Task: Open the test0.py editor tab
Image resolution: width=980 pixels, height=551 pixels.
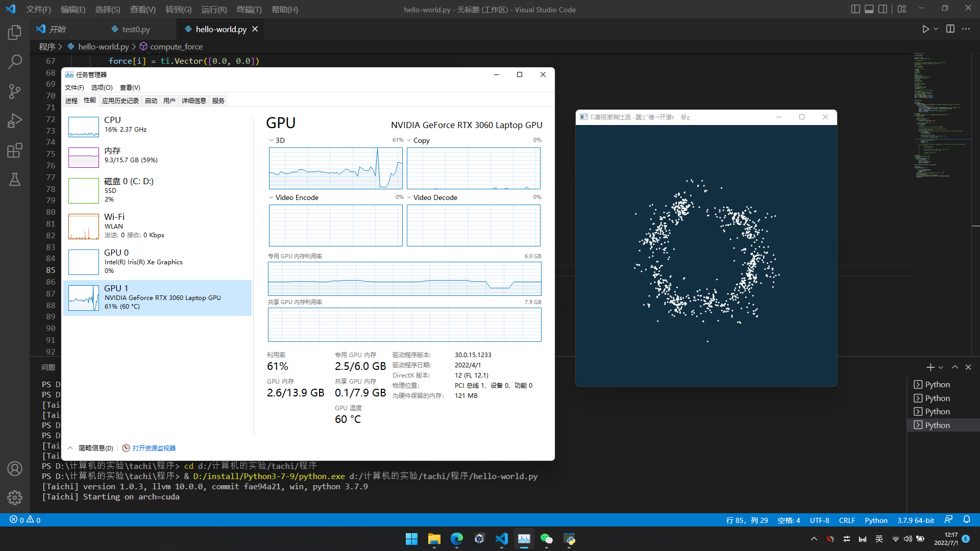Action: pos(136,30)
